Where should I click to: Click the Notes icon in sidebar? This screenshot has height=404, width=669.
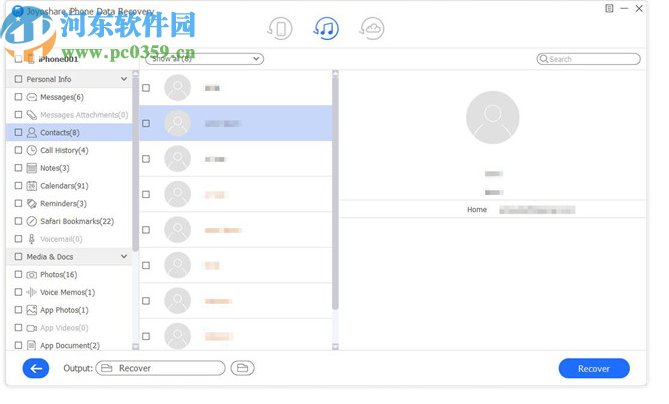32,168
